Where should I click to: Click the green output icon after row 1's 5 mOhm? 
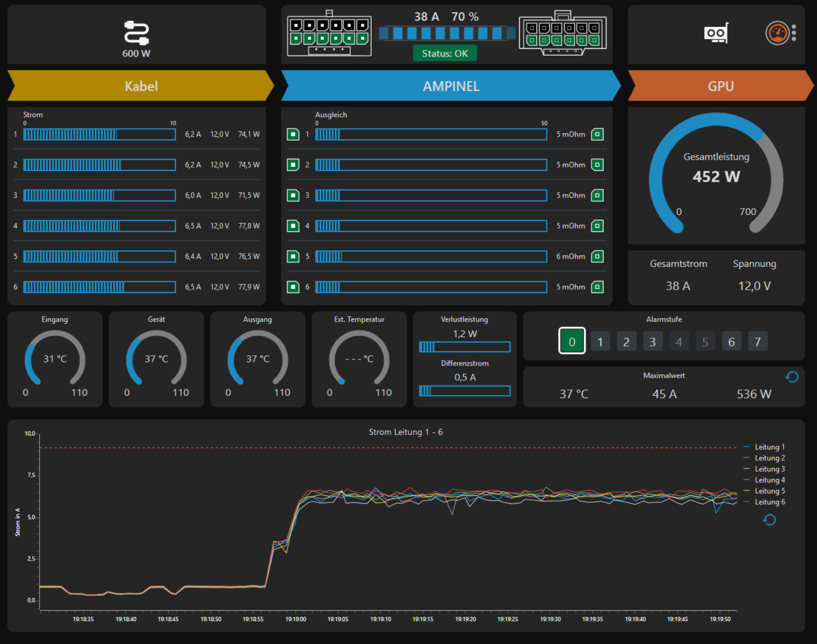click(x=597, y=134)
